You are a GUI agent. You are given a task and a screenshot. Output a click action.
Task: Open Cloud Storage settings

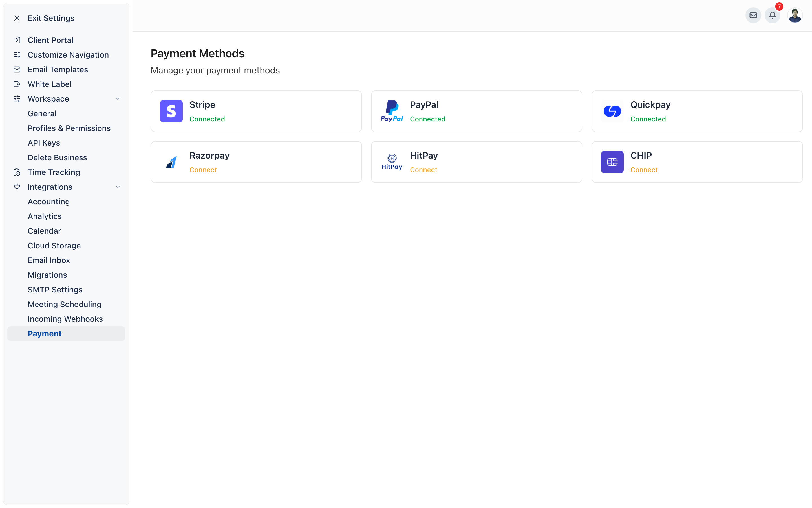pyautogui.click(x=54, y=246)
